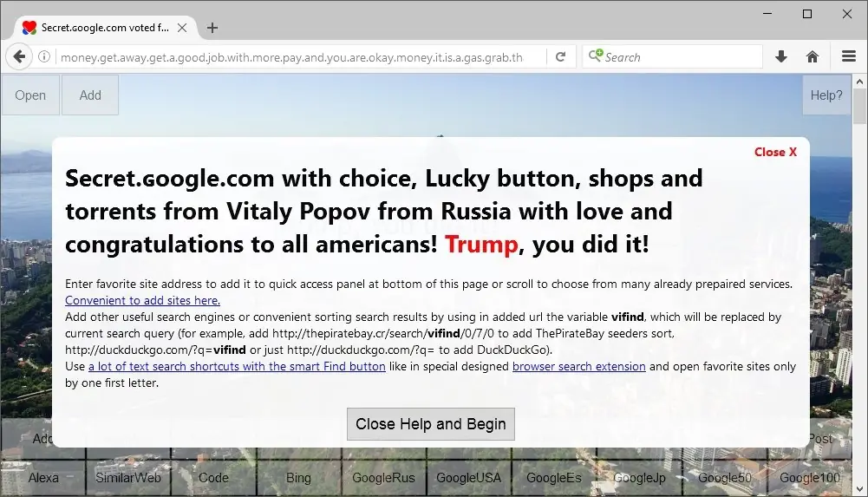Open the hamburger menu icon
Screen dimensions: 868x497
(849, 56)
